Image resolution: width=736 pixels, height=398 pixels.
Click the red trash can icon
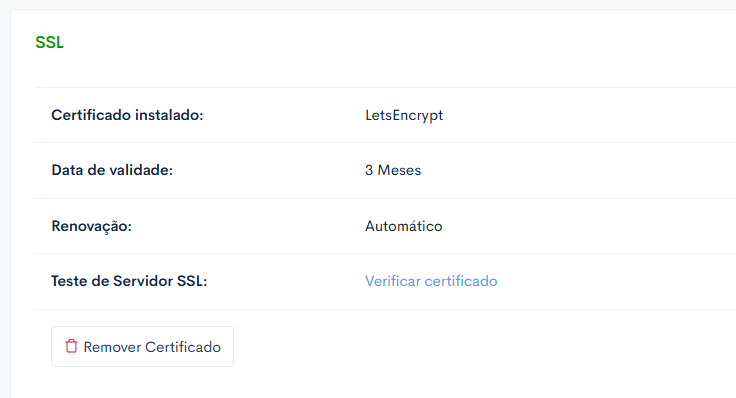click(71, 346)
